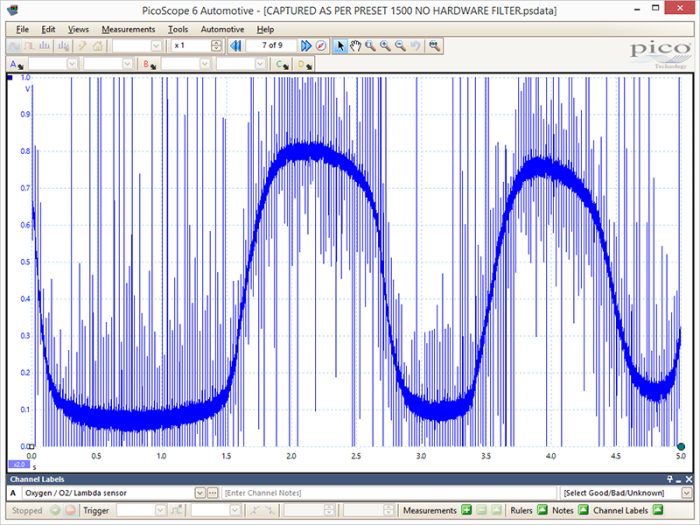Image resolution: width=700 pixels, height=525 pixels.
Task: Expand Channel B coupling dropdown
Action: [x=260, y=64]
